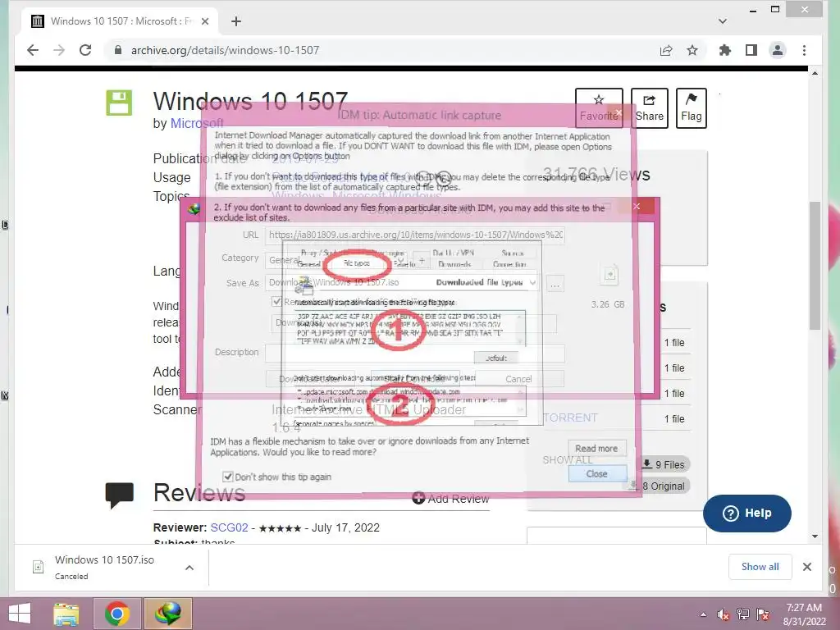Bookmark this tab with the star icon
The height and width of the screenshot is (630, 840).
[x=692, y=50]
